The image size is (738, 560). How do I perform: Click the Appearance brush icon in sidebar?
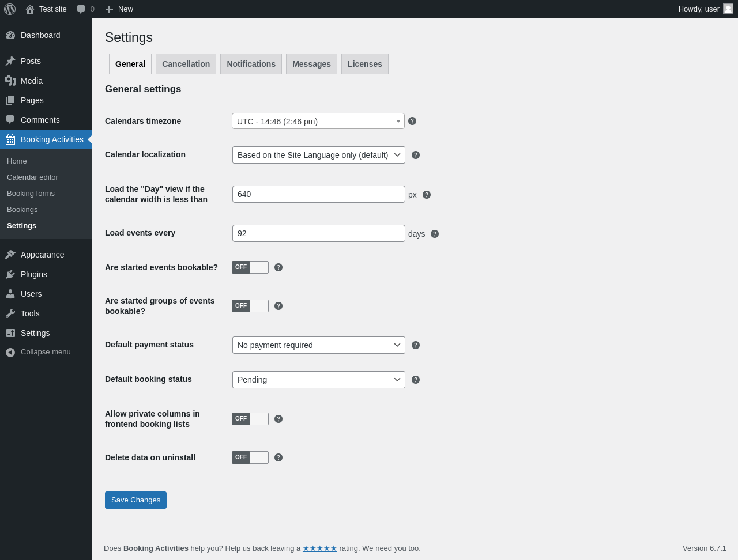tap(10, 255)
